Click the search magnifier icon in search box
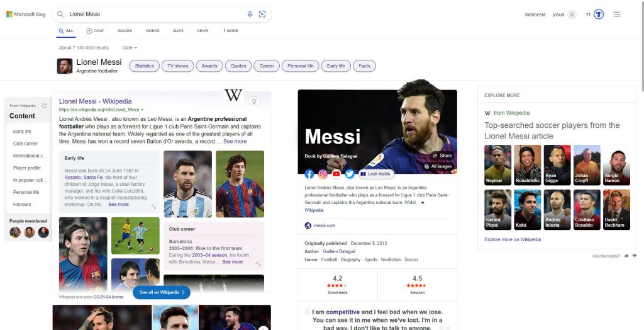 point(60,14)
